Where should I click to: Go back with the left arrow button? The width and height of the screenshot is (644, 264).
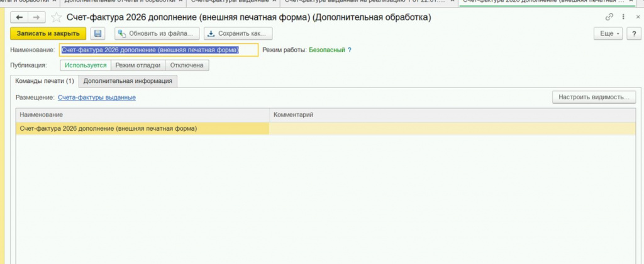(19, 17)
